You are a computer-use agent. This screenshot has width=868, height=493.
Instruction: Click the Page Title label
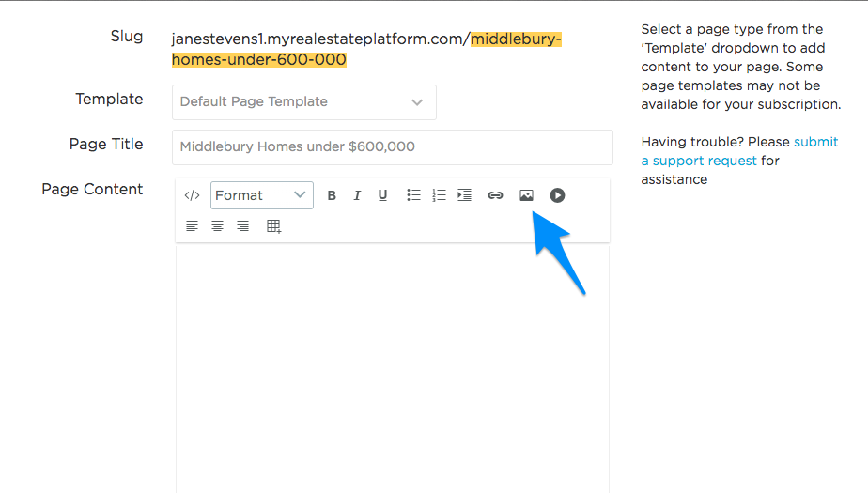[106, 145]
